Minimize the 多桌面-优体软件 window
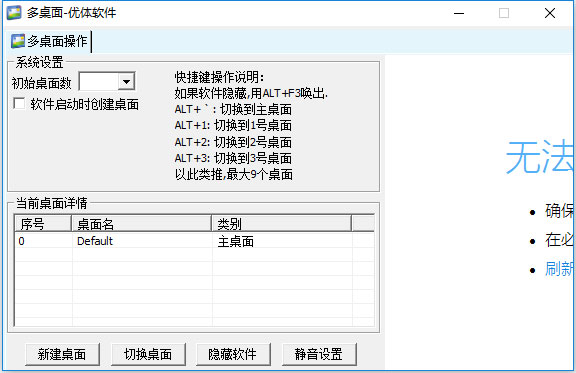Viewport: 576px width, 373px height. (x=459, y=13)
